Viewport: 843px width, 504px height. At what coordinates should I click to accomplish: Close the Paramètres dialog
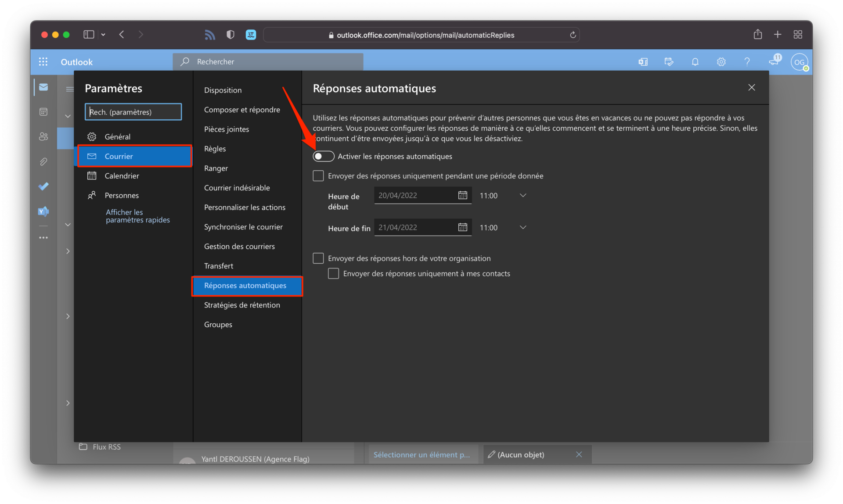752,88
